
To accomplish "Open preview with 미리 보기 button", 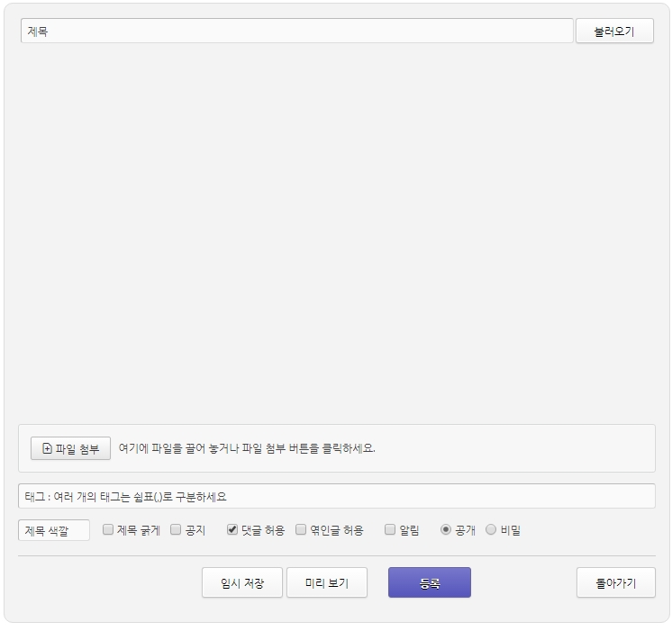I will 326,582.
